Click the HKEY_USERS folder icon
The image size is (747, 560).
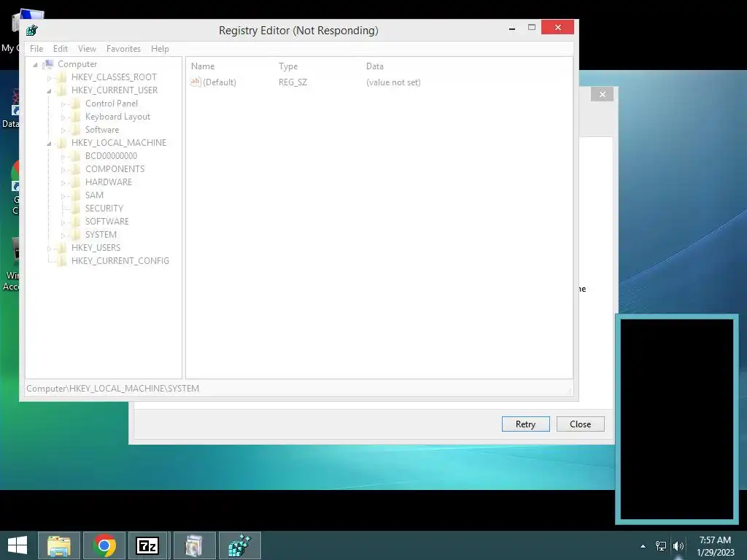[x=61, y=248]
